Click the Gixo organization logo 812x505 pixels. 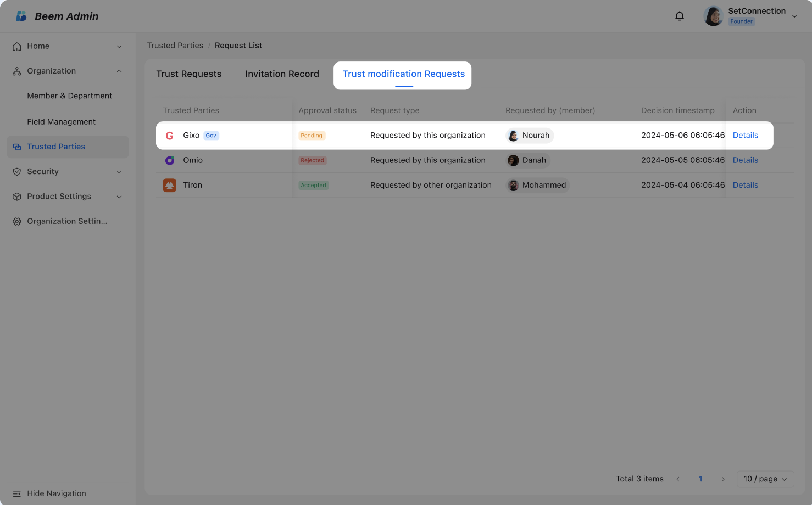170,136
